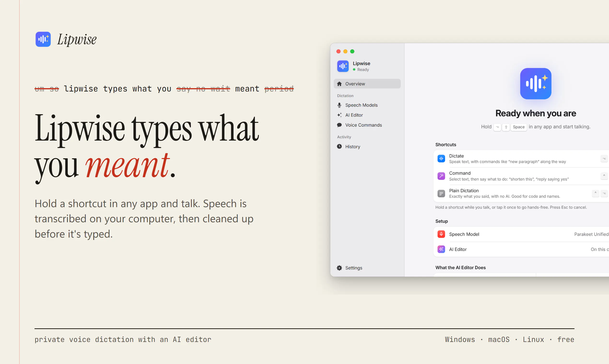Click the Parakeet Unified value
The image size is (609, 364).
[x=591, y=234]
